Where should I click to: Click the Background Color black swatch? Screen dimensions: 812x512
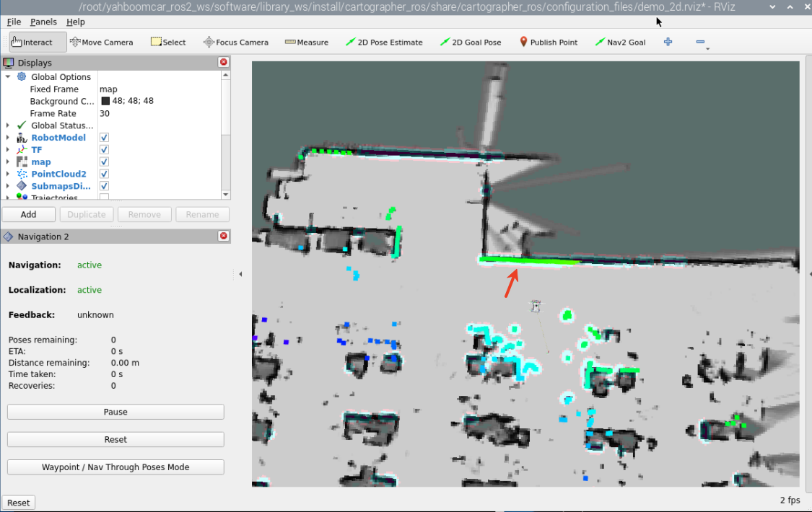click(105, 102)
